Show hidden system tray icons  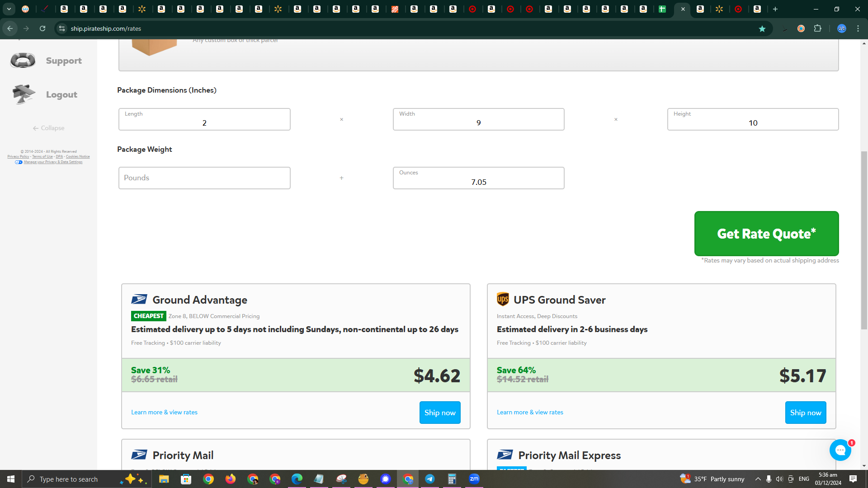click(758, 479)
